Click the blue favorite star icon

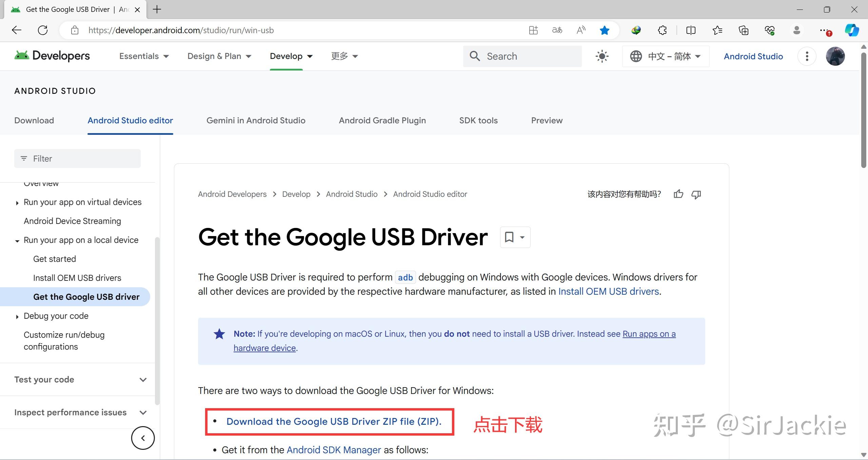(605, 30)
